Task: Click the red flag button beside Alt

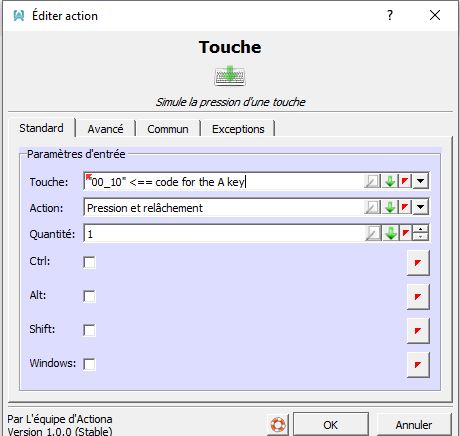Action: click(418, 297)
